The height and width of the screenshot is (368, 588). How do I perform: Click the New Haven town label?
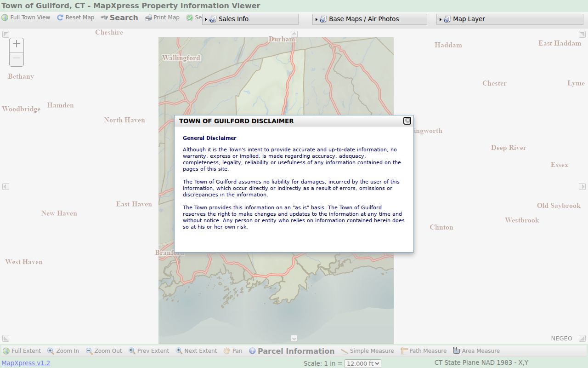coord(59,213)
